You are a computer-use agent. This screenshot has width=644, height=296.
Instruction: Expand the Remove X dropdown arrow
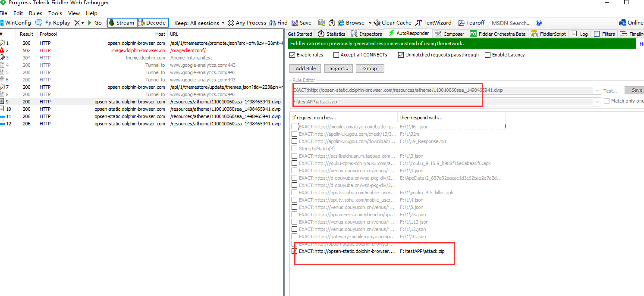[x=82, y=23]
